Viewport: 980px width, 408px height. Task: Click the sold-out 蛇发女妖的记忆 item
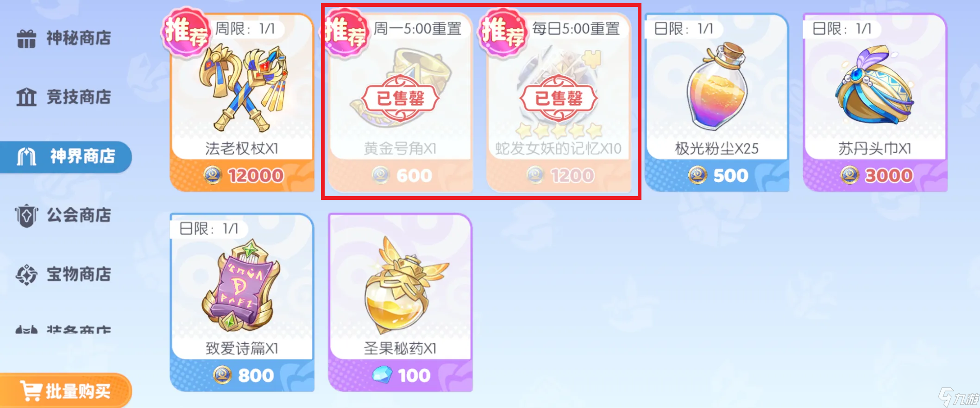(559, 103)
